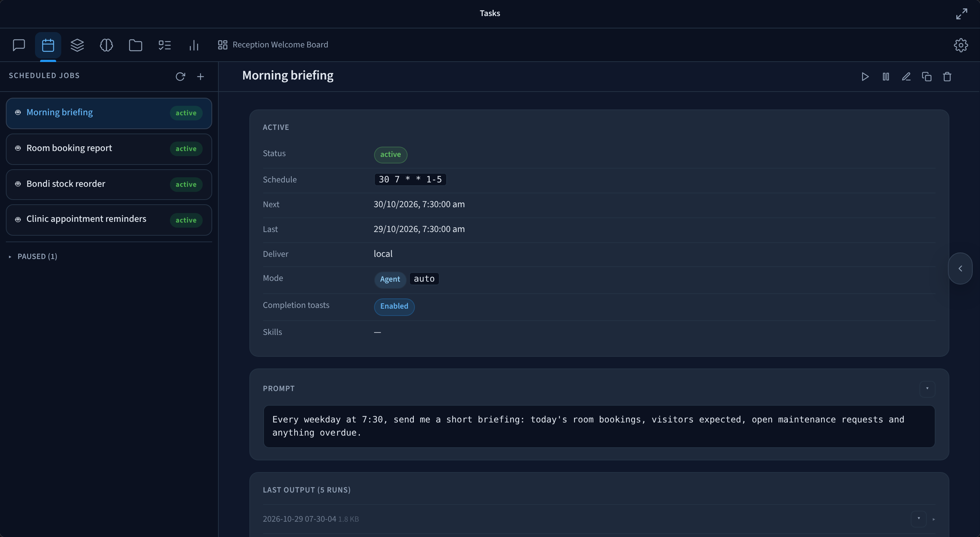Image resolution: width=980 pixels, height=537 pixels.
Task: Expand the 2026-10-29 run with the right arrow
Action: pos(934,519)
